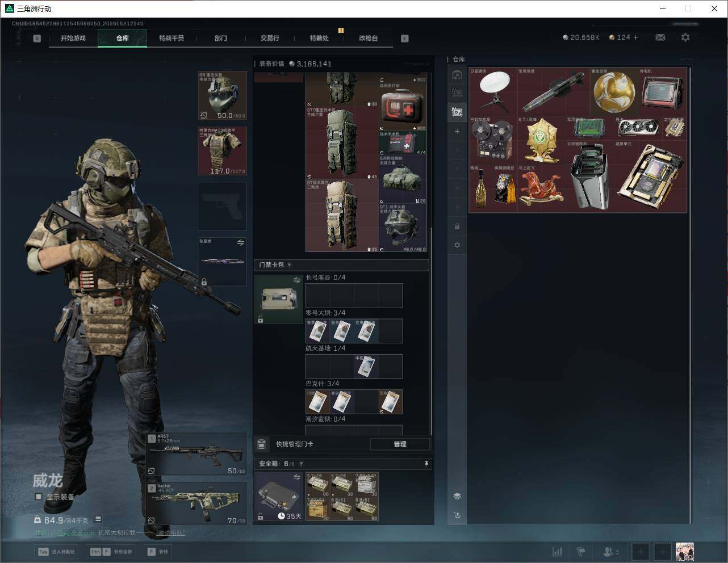
Task: Select the G.T.I. gold medal item
Action: (x=542, y=140)
